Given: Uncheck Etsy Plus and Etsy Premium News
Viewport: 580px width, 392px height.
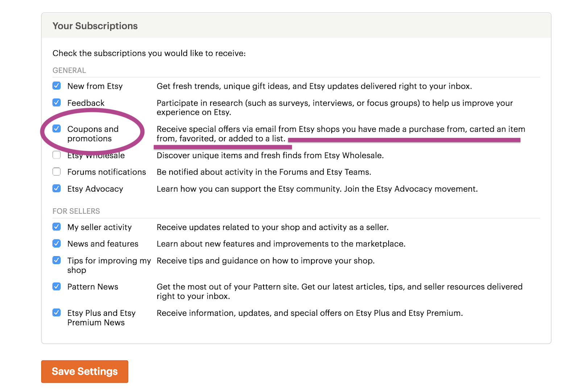Looking at the screenshot, I should [57, 313].
